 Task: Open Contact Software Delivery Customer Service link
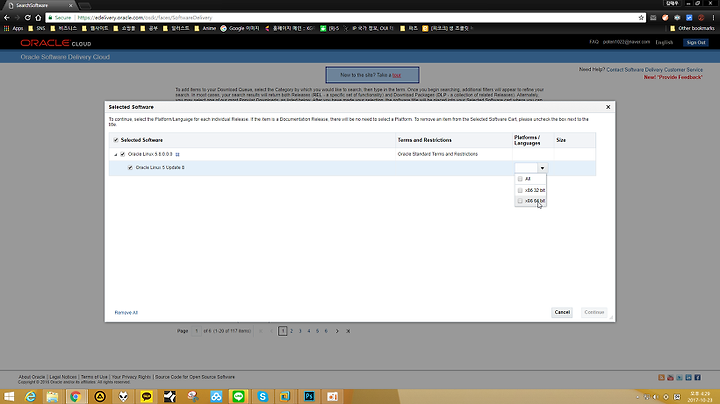click(654, 70)
